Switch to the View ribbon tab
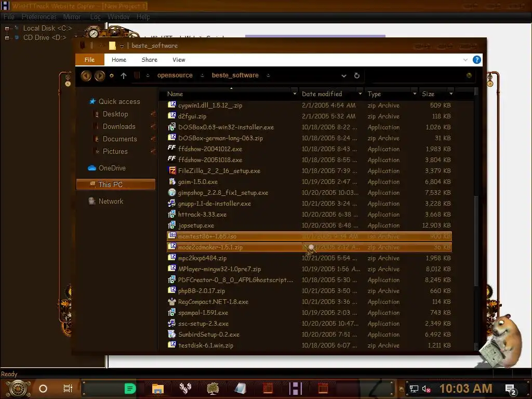Image resolution: width=532 pixels, height=399 pixels. 179,60
